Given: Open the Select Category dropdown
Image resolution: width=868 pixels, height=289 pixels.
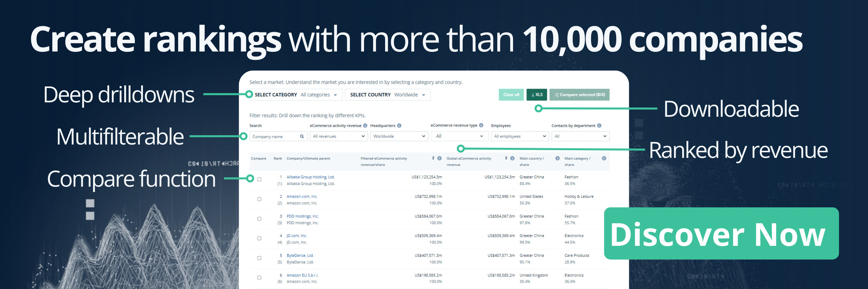Looking at the screenshot, I should (x=295, y=95).
